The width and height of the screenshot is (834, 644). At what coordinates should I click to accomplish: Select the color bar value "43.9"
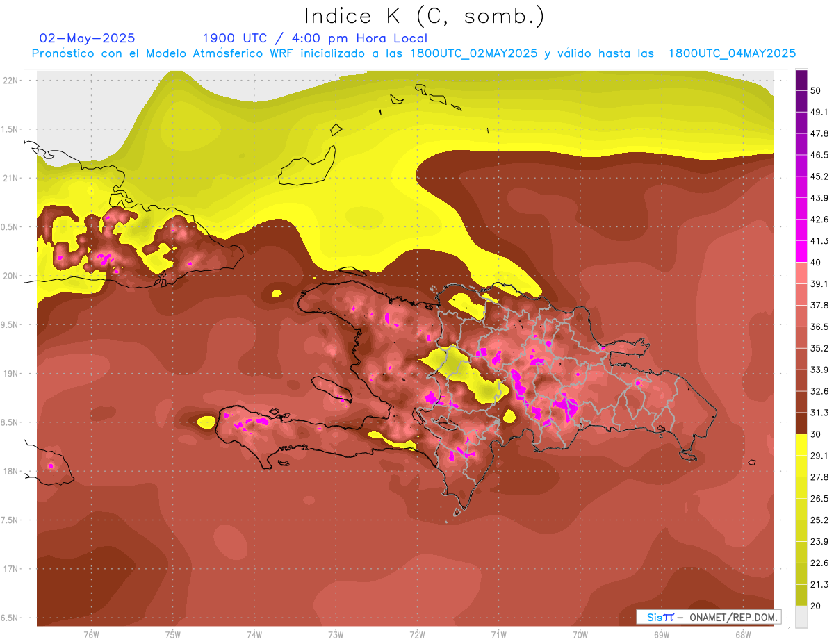click(819, 198)
